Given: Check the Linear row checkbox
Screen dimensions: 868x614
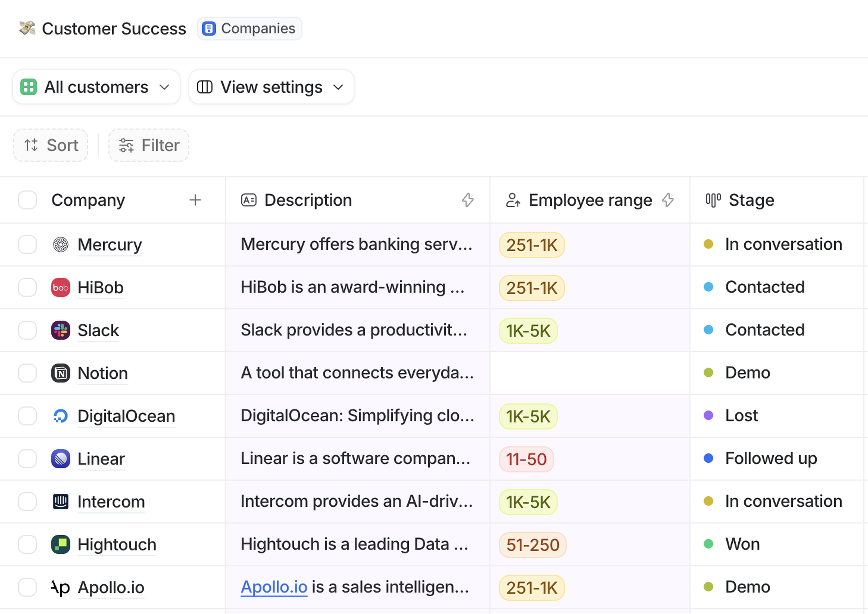Looking at the screenshot, I should pyautogui.click(x=27, y=459).
